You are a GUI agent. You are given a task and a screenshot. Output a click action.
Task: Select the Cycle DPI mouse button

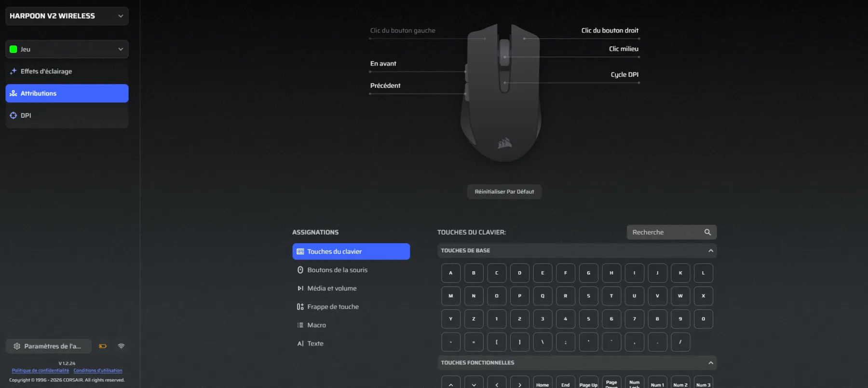pyautogui.click(x=624, y=74)
